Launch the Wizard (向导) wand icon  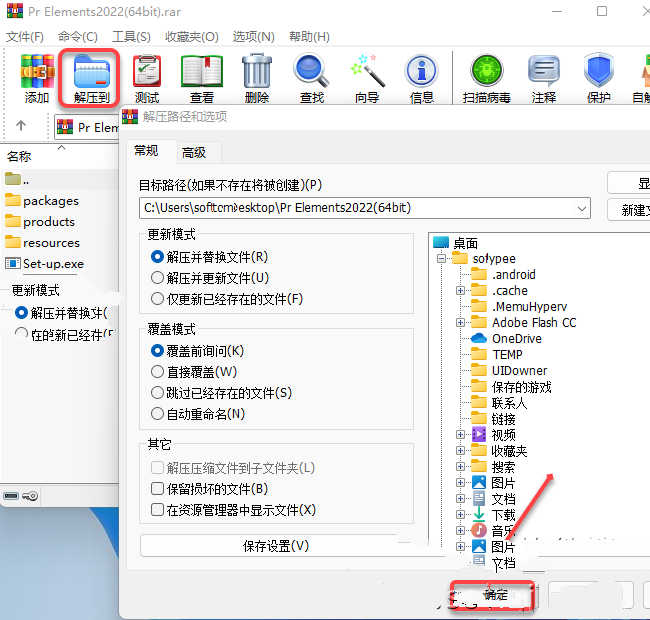pos(367,78)
